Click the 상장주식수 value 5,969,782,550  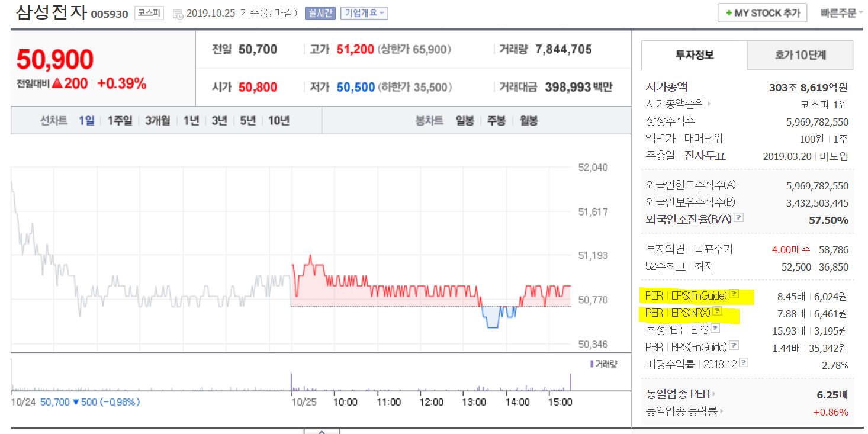pos(818,121)
